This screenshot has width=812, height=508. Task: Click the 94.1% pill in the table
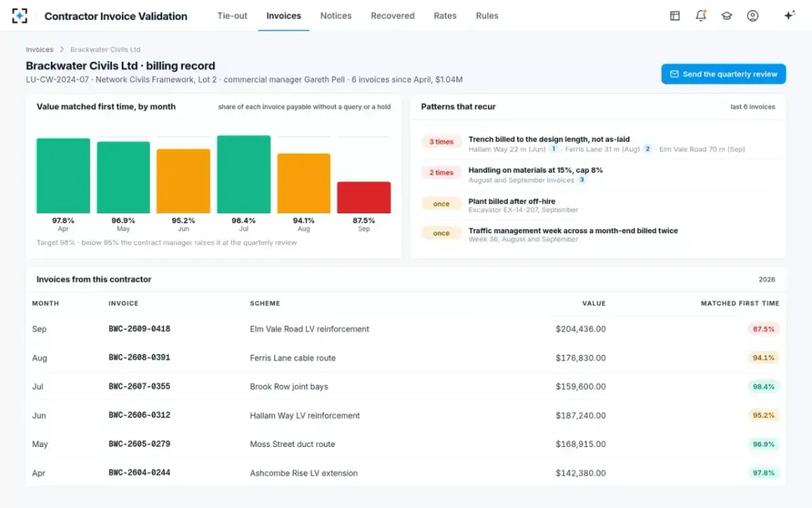pyautogui.click(x=763, y=358)
